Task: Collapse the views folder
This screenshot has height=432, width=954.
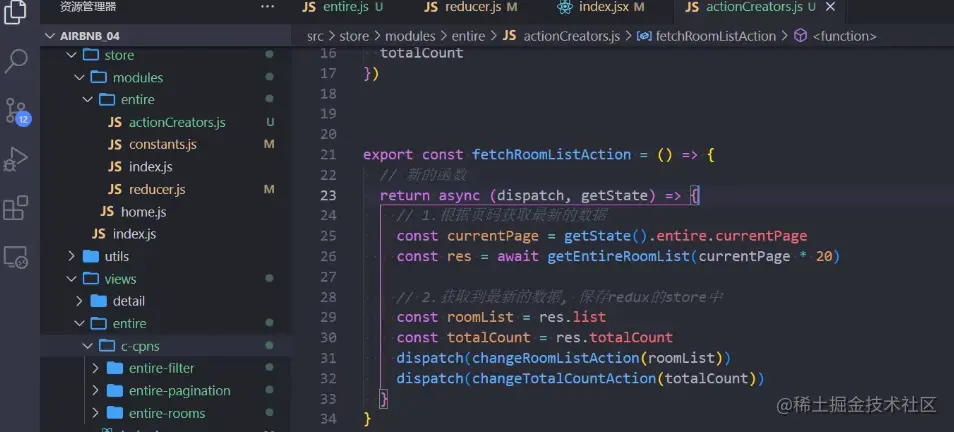Action: coord(71,279)
